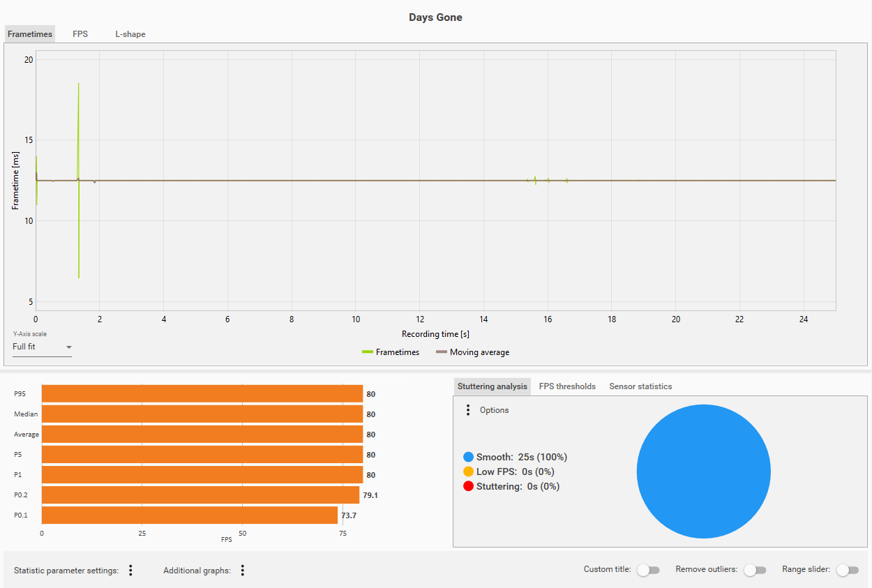Select the P0.1 orange bar
This screenshot has width=872, height=588.
[190, 515]
